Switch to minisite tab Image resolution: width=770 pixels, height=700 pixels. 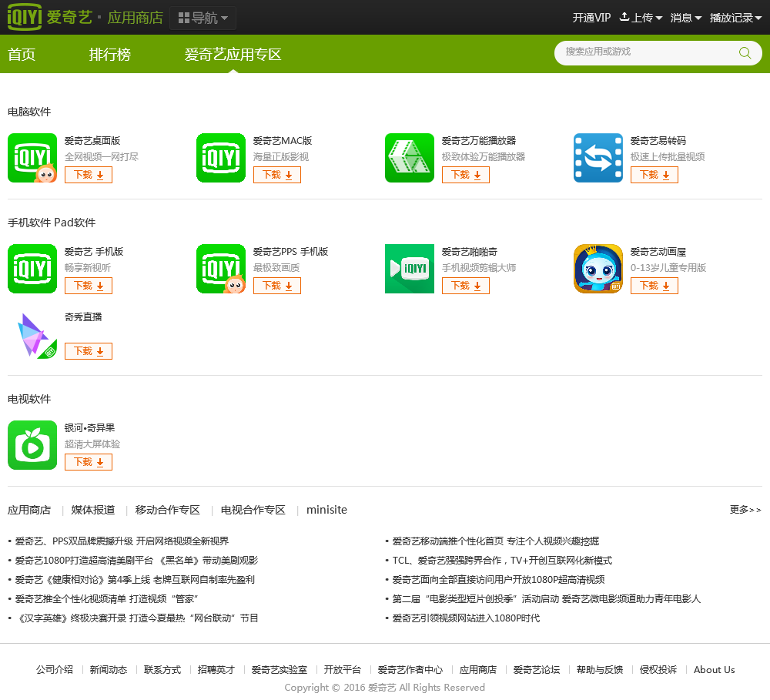tap(326, 510)
